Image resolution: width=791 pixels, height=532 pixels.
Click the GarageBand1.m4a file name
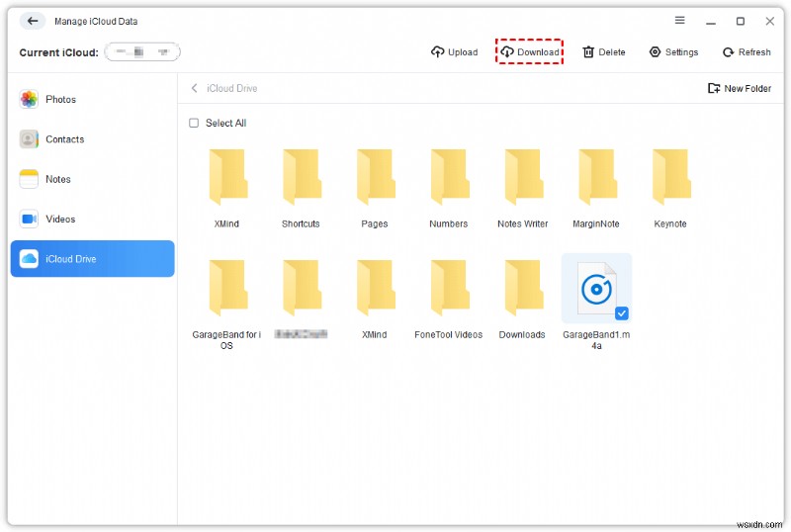click(596, 340)
